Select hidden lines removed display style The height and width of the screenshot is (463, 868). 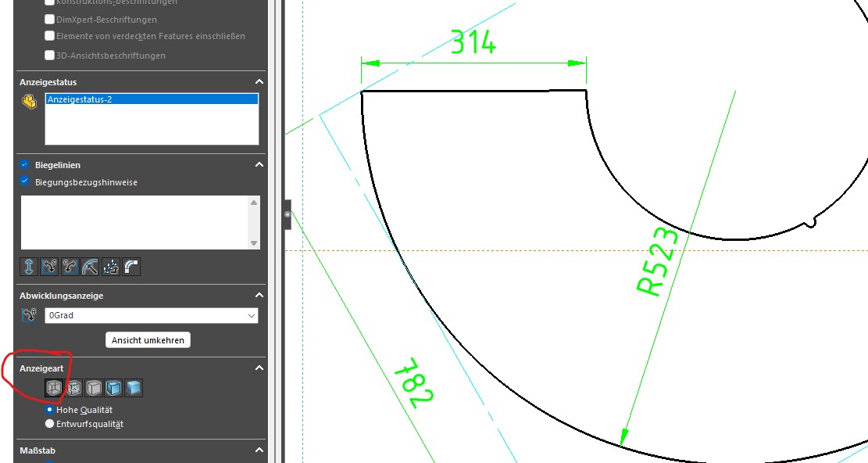point(94,388)
